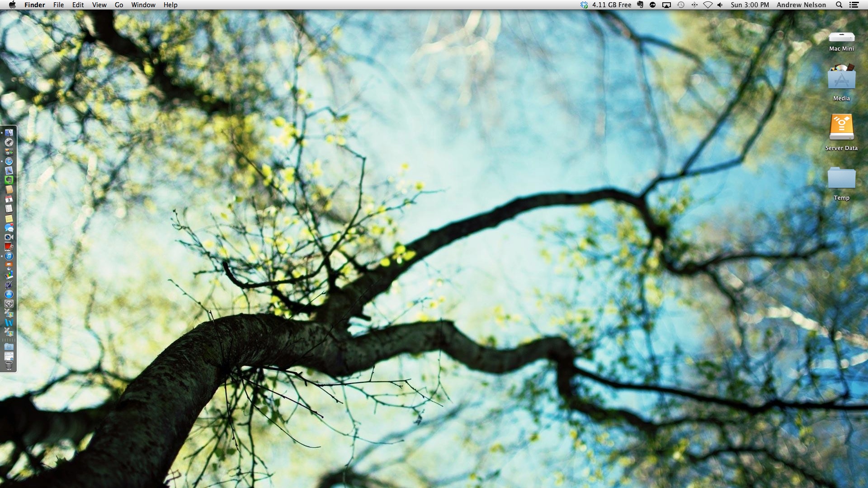Open the Help menu

(x=170, y=5)
